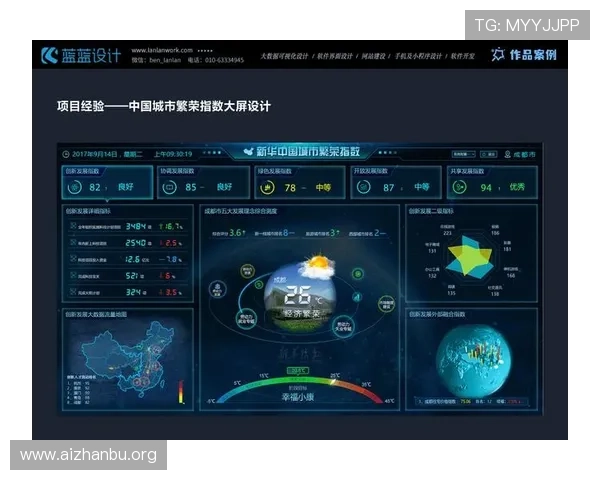
Task: Open the www.lanlanwork.com website link
Action: [162, 50]
